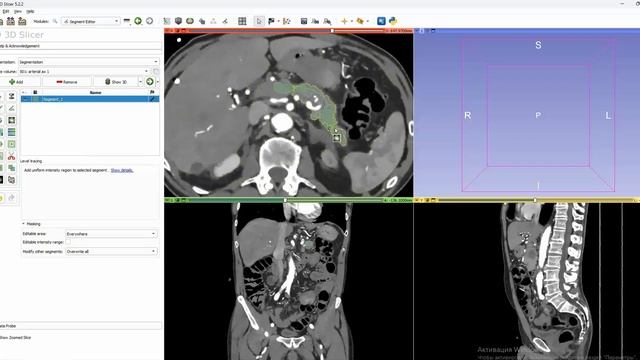The width and height of the screenshot is (640, 360).
Task: Select the arrow pointer mouse mode
Action: pos(259,21)
